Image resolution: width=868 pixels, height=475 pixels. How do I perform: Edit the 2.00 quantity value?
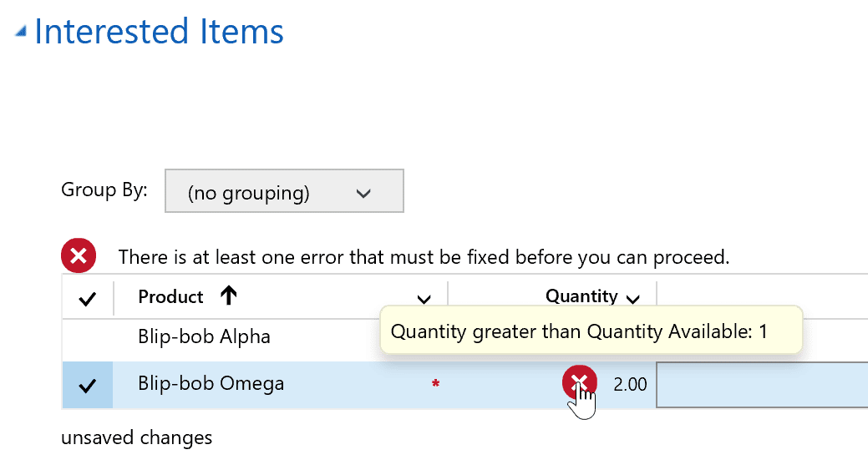630,384
